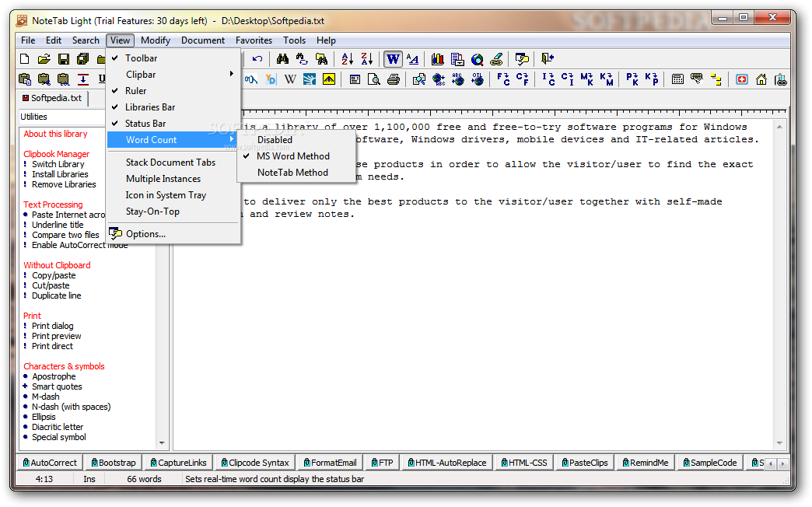Enable Stay-On-Top option
Viewport: 812px width, 507px height.
click(174, 212)
